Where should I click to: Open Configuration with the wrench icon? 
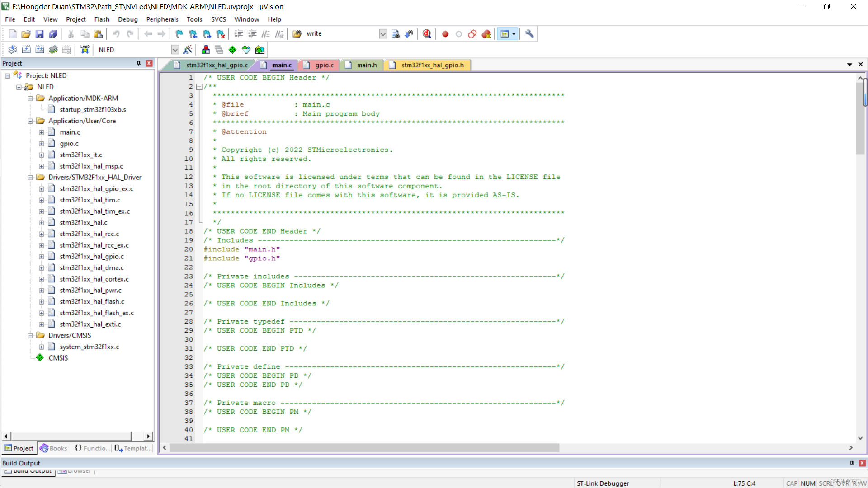529,34
